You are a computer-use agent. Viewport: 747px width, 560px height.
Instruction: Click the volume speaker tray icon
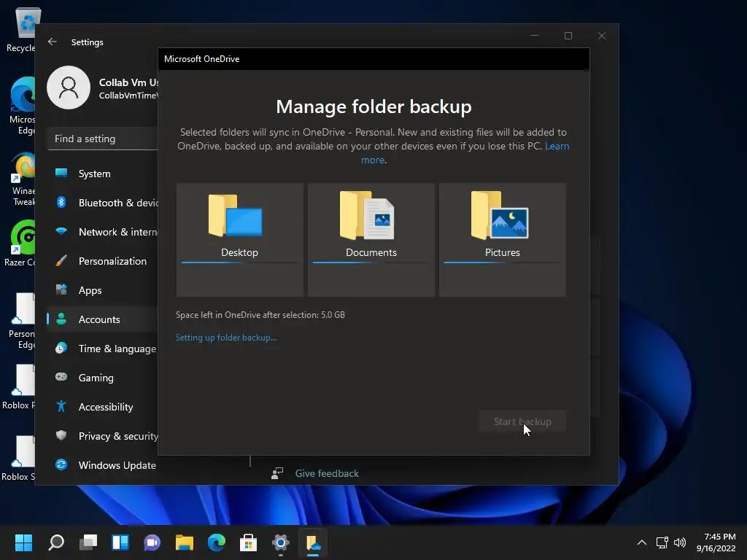(680, 542)
